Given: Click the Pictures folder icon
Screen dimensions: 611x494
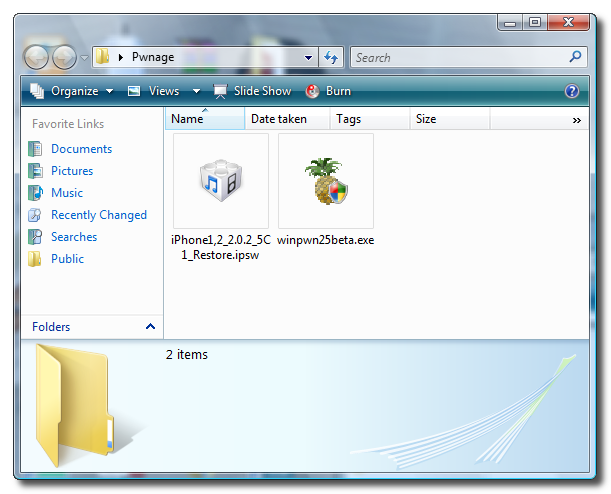Looking at the screenshot, I should tap(35, 171).
